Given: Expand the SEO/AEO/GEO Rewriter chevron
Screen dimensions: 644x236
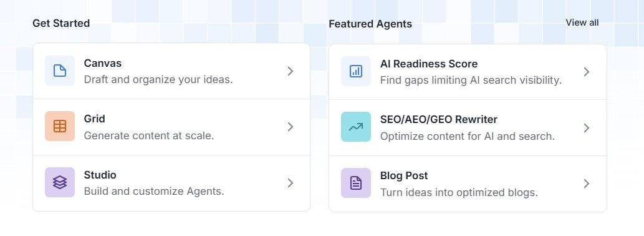Looking at the screenshot, I should coord(587,128).
